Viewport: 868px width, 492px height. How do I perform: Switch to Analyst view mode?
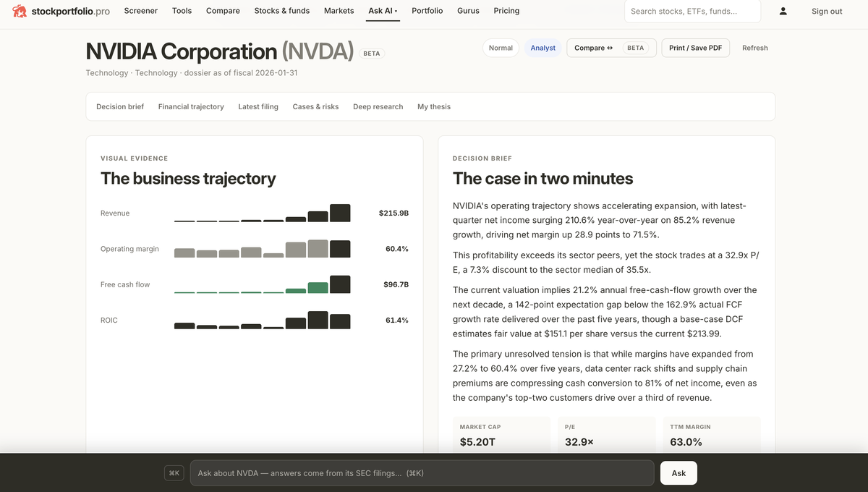(x=543, y=48)
